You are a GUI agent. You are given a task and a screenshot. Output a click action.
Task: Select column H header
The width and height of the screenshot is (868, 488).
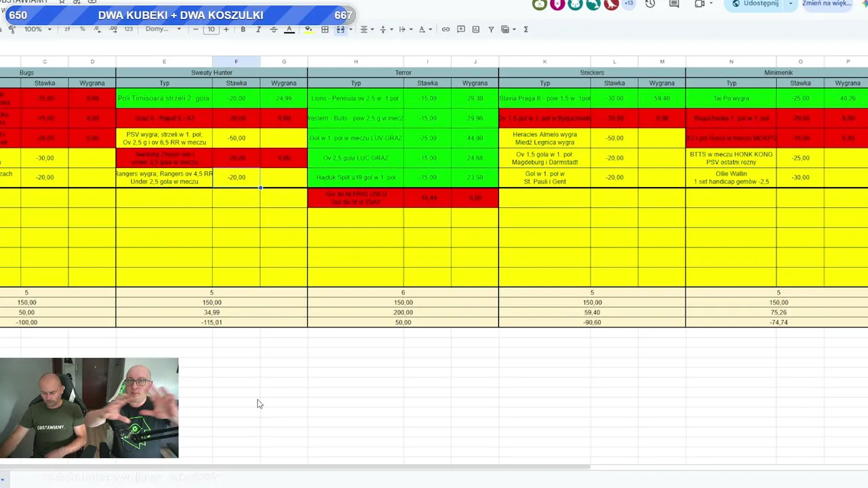point(355,62)
